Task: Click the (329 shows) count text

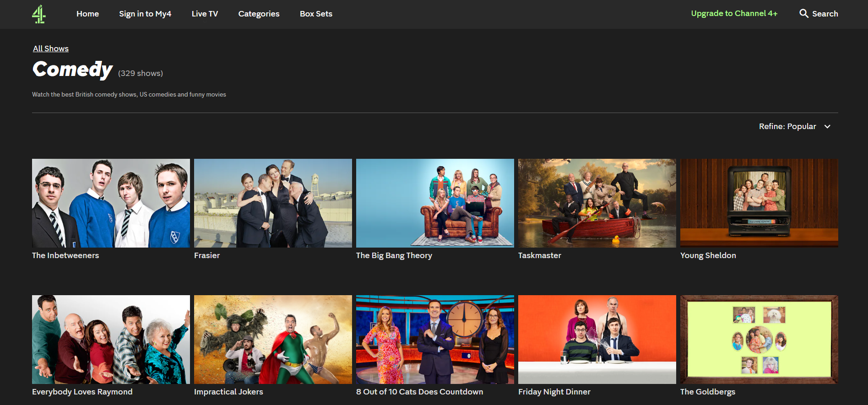Action: coord(141,73)
